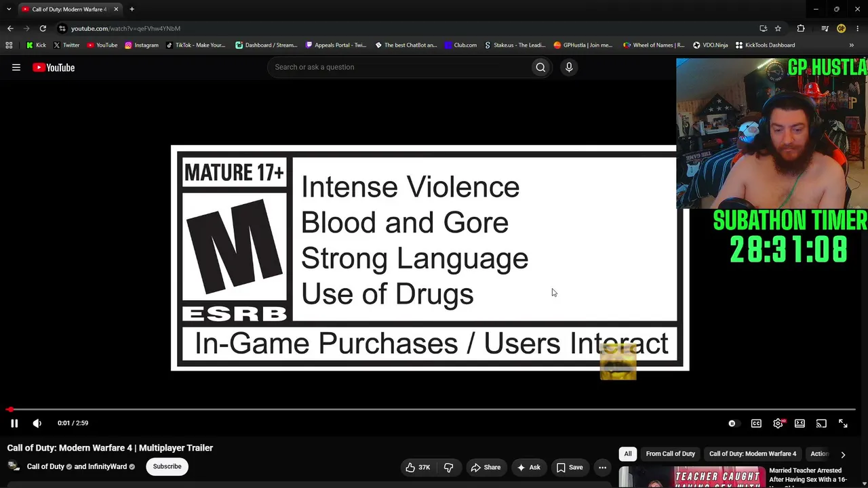Open the Married Teacher Arrested video title
The width and height of the screenshot is (868, 488).
point(808,475)
